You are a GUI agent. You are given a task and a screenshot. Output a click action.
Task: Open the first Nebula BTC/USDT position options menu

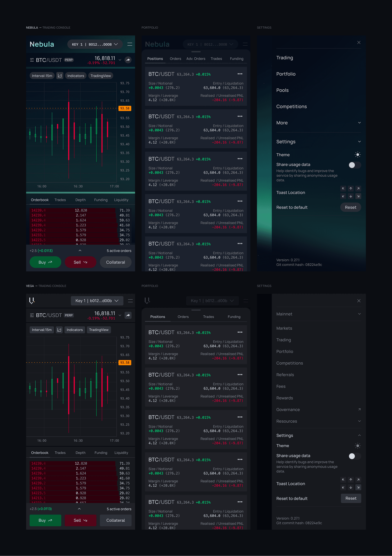(240, 74)
